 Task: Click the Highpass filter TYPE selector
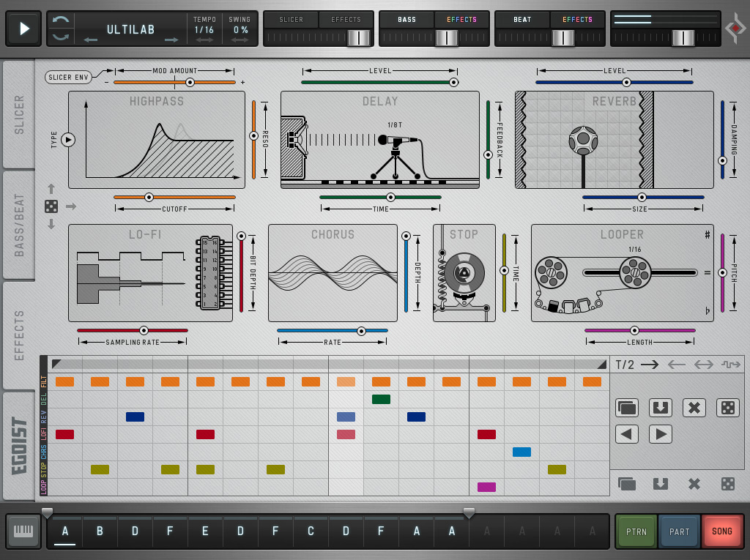68,139
